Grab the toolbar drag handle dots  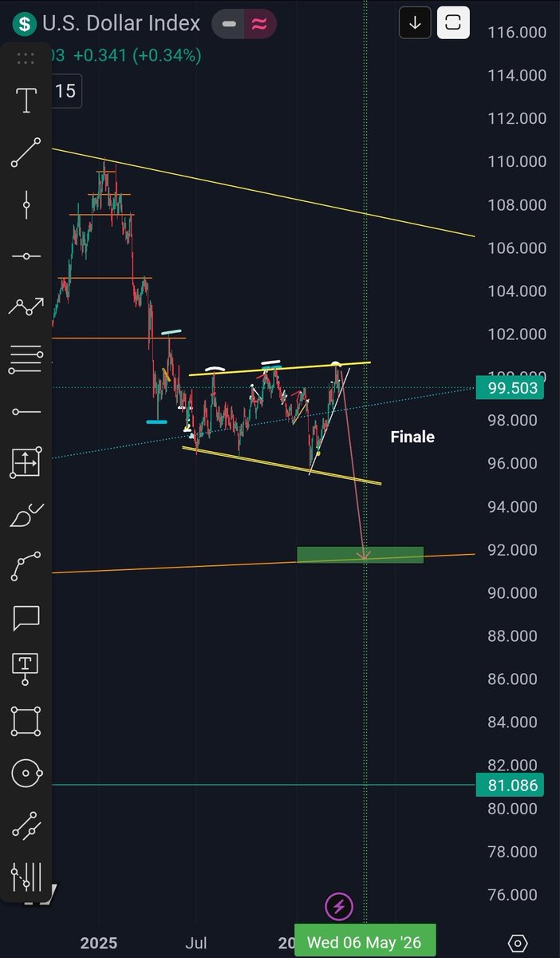(26, 58)
